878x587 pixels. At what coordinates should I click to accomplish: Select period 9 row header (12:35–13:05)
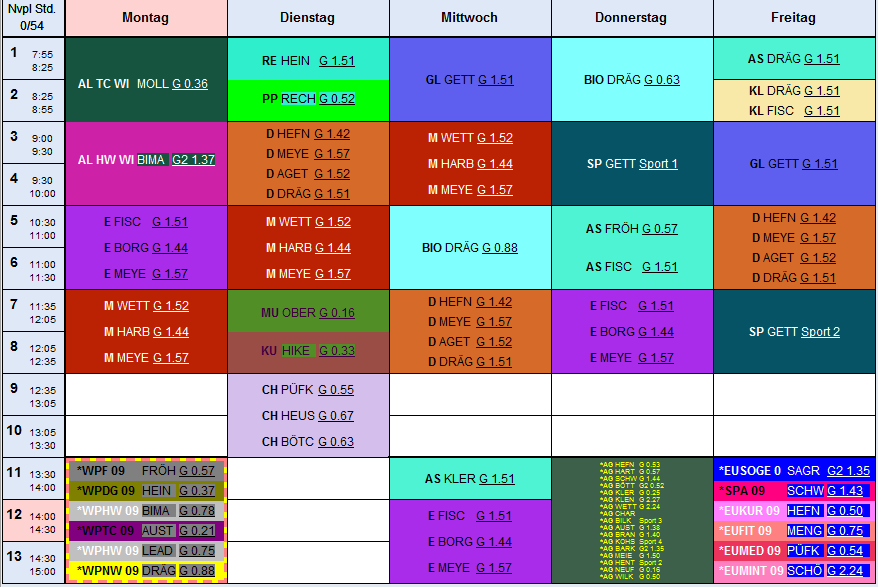(32, 396)
